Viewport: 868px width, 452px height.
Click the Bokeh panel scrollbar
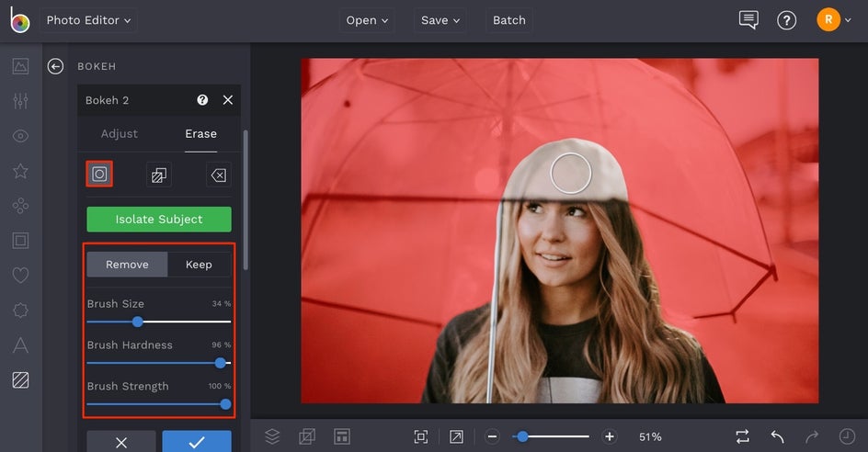coord(246,200)
